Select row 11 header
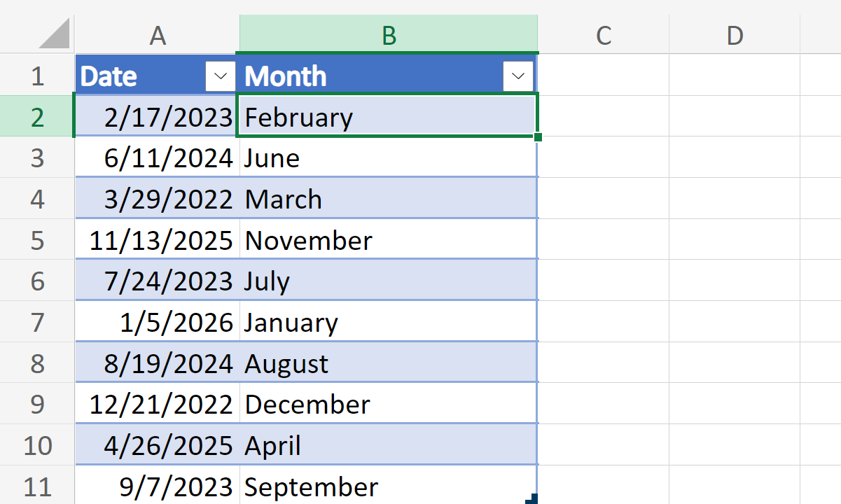The image size is (841, 504). point(37,486)
